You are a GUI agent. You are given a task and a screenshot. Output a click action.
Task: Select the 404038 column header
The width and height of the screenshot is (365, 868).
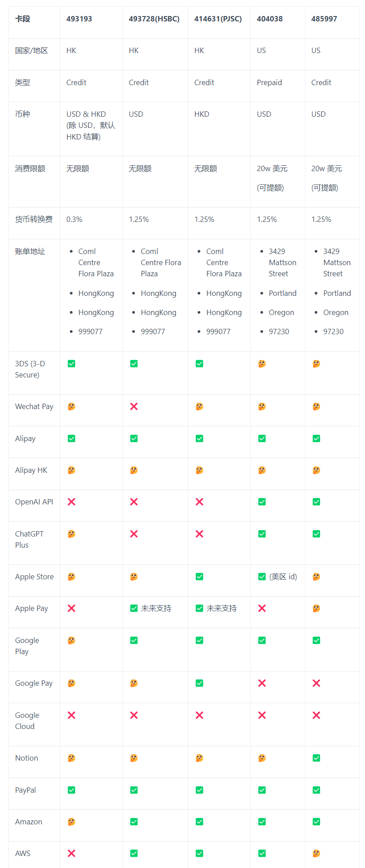(x=270, y=19)
